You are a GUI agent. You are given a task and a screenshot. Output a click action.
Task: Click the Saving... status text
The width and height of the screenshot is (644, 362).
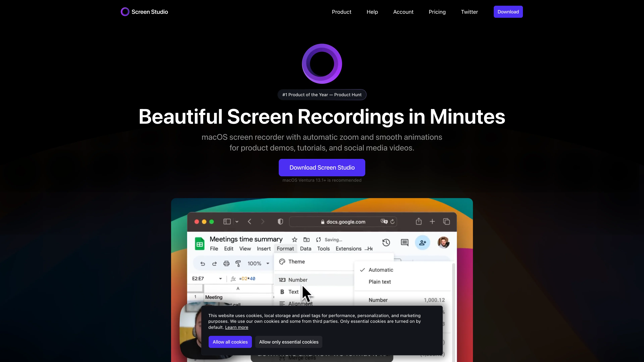pos(333,240)
